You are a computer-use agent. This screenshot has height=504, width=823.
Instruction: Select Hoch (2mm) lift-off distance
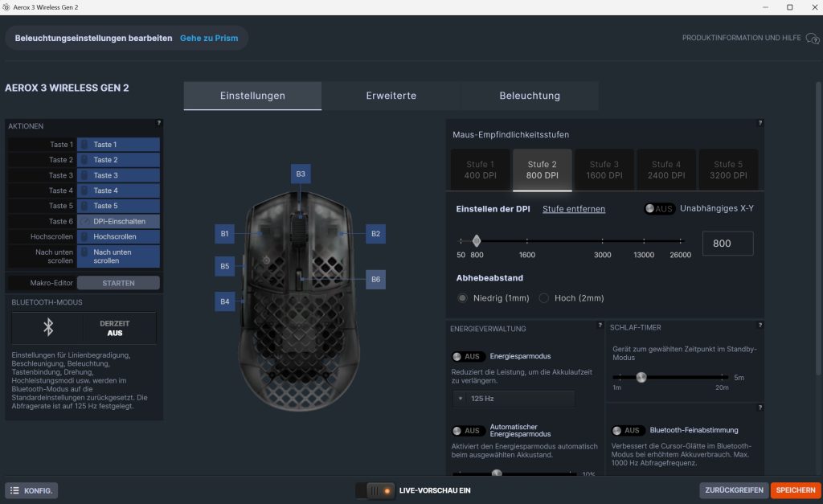544,298
